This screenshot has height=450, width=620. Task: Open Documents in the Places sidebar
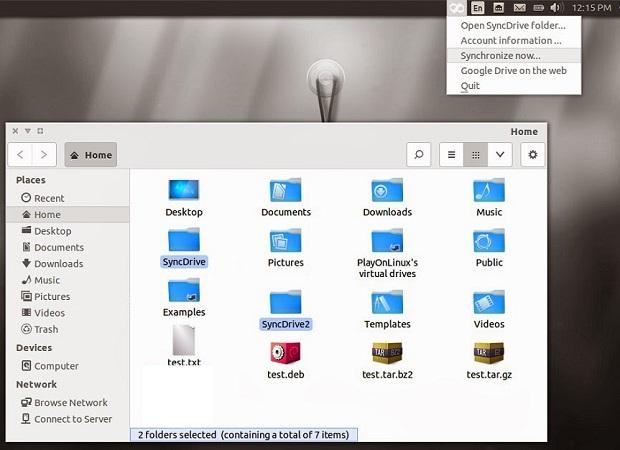tap(68, 247)
